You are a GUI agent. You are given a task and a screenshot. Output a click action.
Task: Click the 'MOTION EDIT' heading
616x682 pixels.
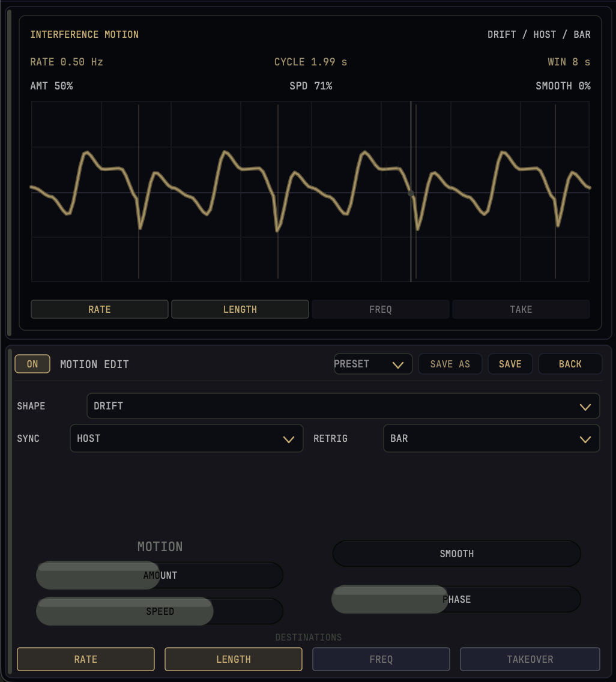[94, 364]
